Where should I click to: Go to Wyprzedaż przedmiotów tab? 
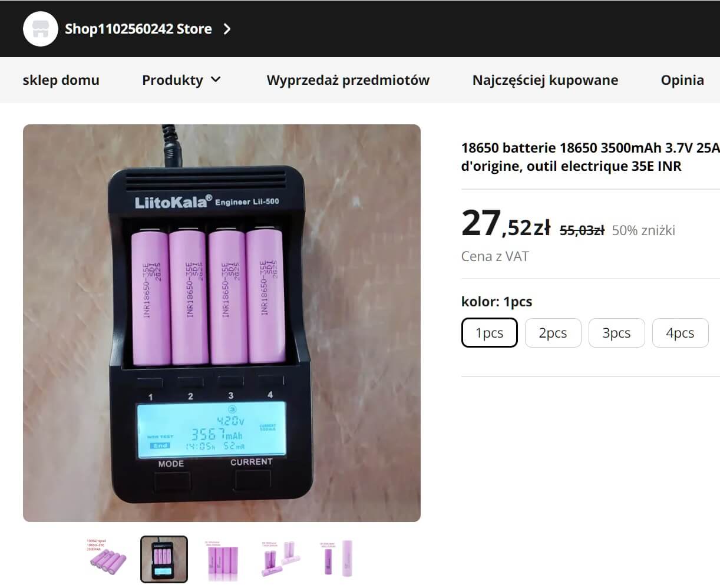[348, 80]
